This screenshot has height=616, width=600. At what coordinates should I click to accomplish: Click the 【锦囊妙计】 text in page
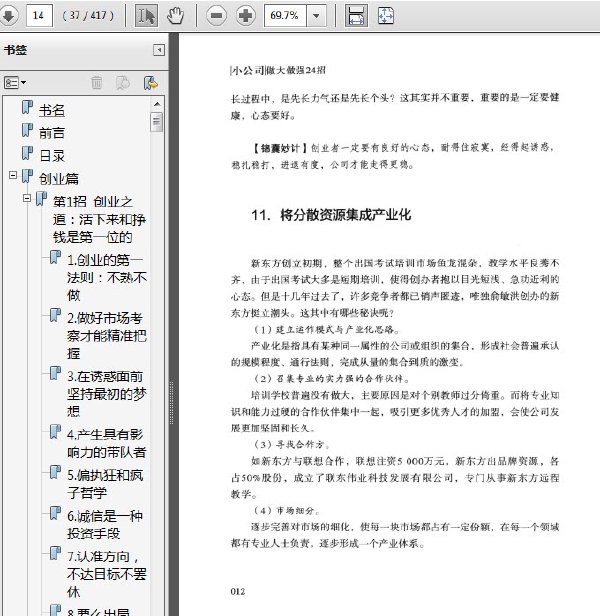click(x=280, y=148)
